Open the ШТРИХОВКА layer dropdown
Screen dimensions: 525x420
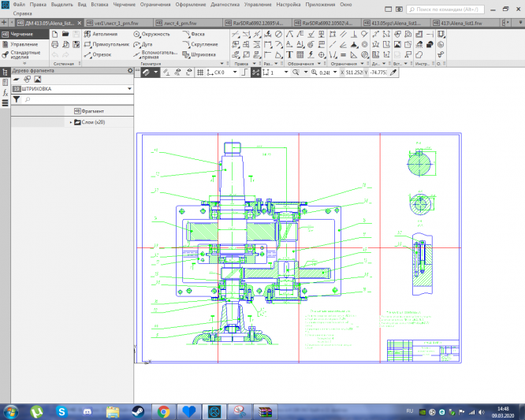click(128, 90)
